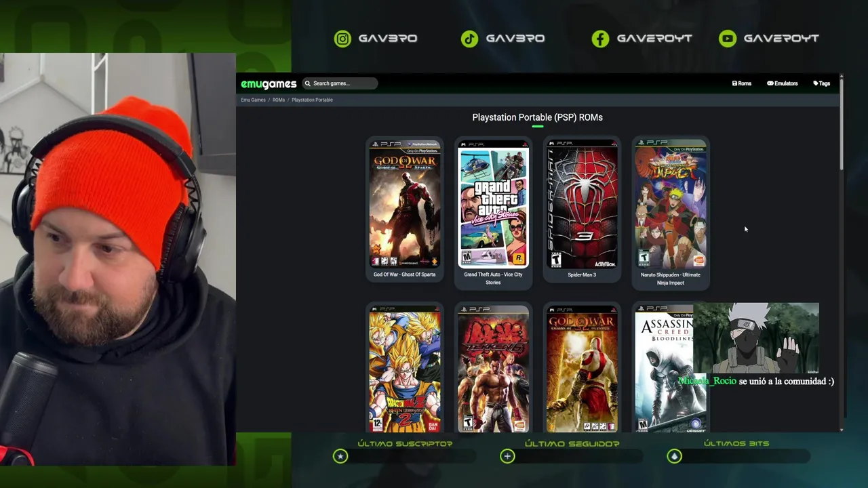868x488 pixels.
Task: Click 'Naruto Shippuden - Ultimate Ninja Impact' title
Action: [x=671, y=279]
